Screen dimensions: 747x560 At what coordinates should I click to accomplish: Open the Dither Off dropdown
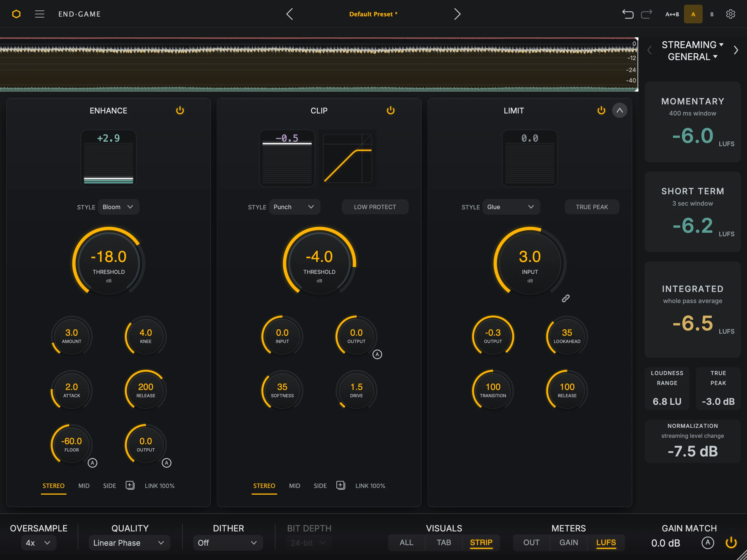coord(228,543)
